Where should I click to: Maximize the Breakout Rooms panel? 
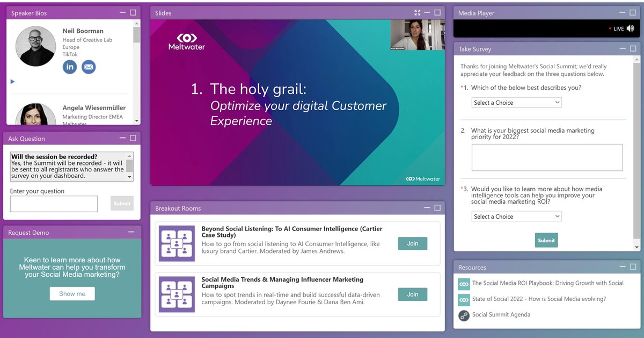(x=437, y=208)
